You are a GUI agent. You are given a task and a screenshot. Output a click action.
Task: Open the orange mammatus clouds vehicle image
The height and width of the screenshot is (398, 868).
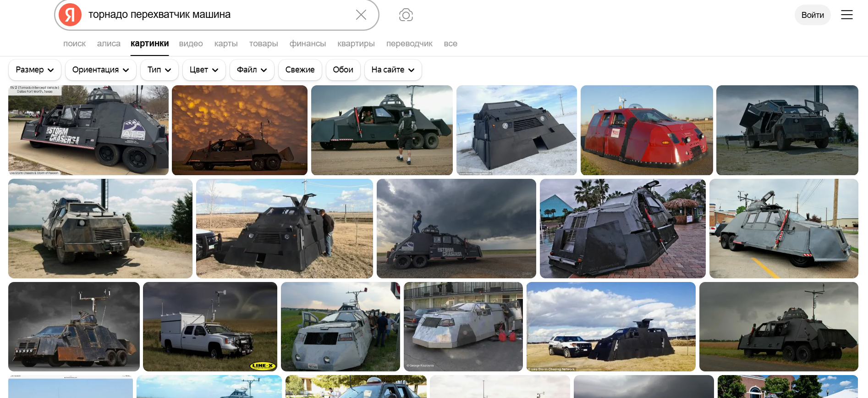(240, 130)
